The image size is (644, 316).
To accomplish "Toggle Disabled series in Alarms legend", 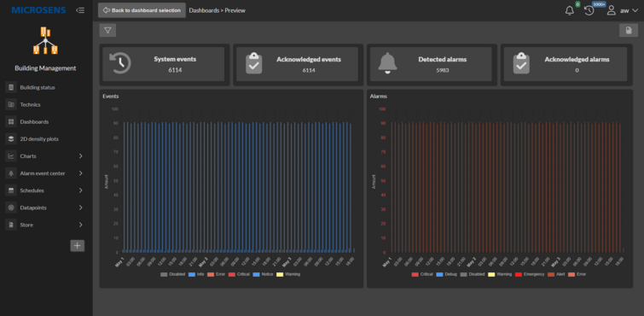I will [473, 274].
